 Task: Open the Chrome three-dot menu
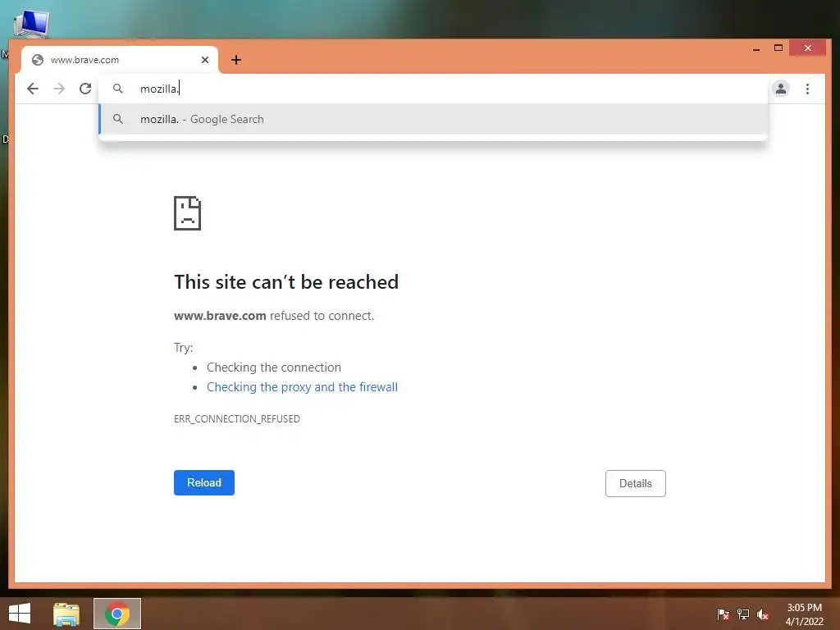(x=807, y=89)
